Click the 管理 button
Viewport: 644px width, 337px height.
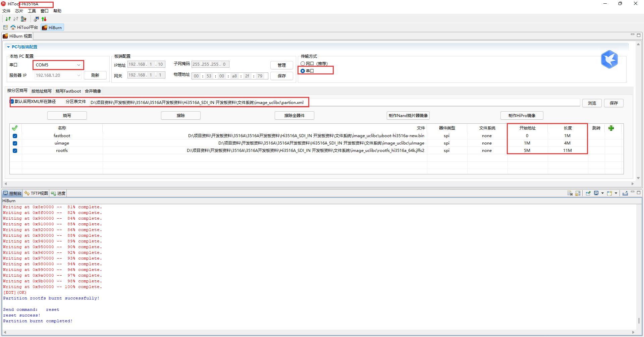coord(282,65)
